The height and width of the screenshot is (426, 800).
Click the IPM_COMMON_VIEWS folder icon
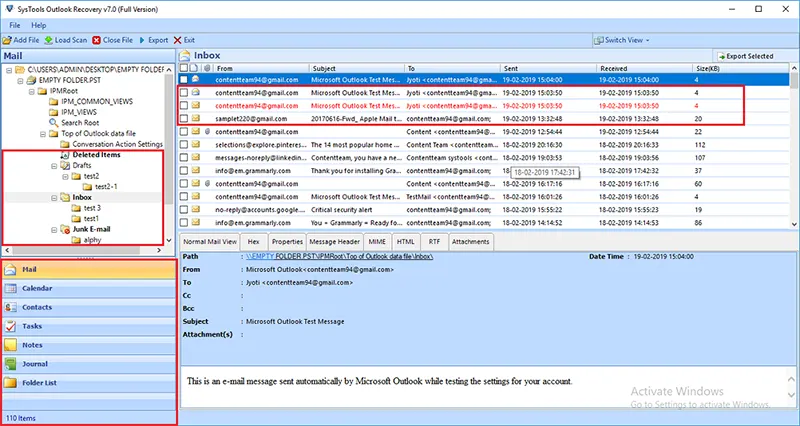[x=54, y=101]
